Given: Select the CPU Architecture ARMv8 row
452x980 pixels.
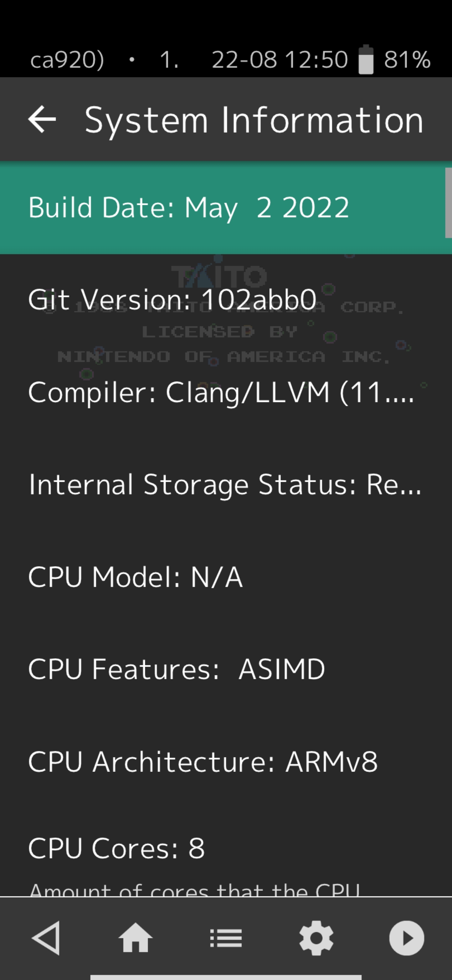Looking at the screenshot, I should [203, 761].
